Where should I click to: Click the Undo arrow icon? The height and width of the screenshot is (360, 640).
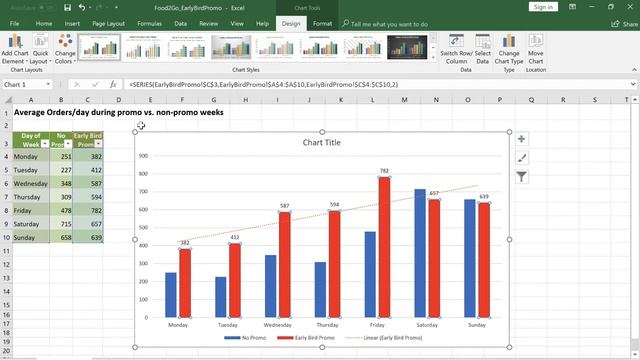point(82,7)
